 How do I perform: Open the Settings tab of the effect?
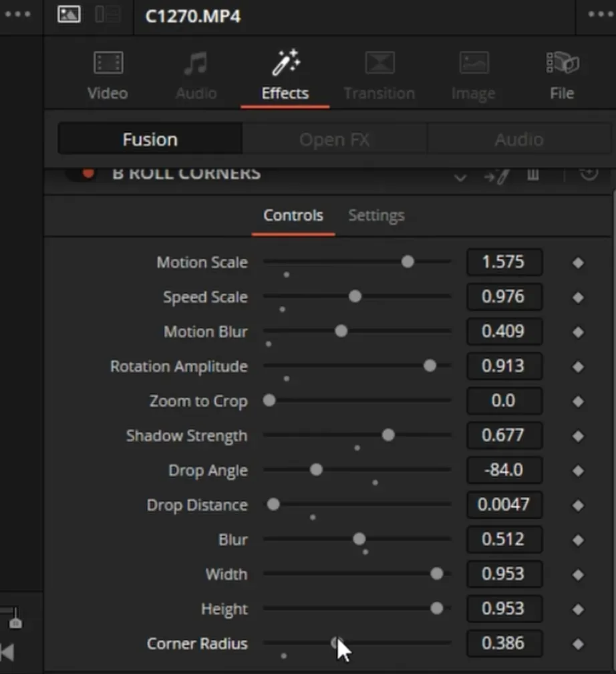[x=376, y=215]
